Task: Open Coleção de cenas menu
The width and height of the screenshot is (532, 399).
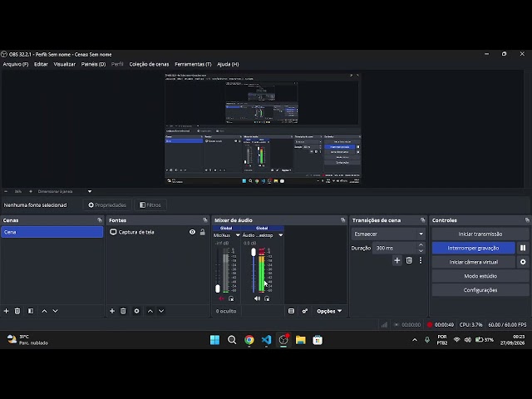Action: (149, 64)
